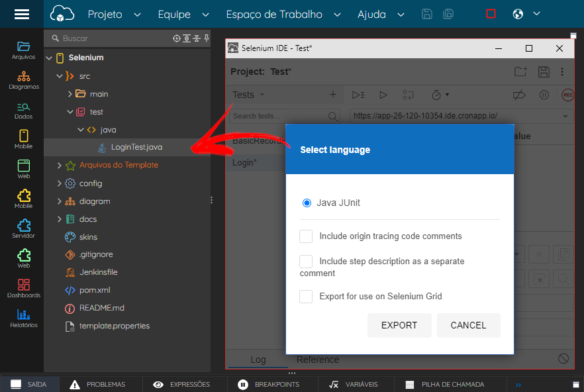
Task: Click the locate file target icon
Action: pyautogui.click(x=177, y=38)
